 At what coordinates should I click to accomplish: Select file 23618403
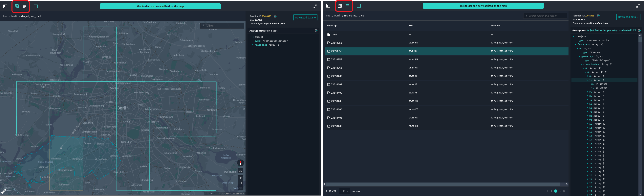[x=446, y=101]
